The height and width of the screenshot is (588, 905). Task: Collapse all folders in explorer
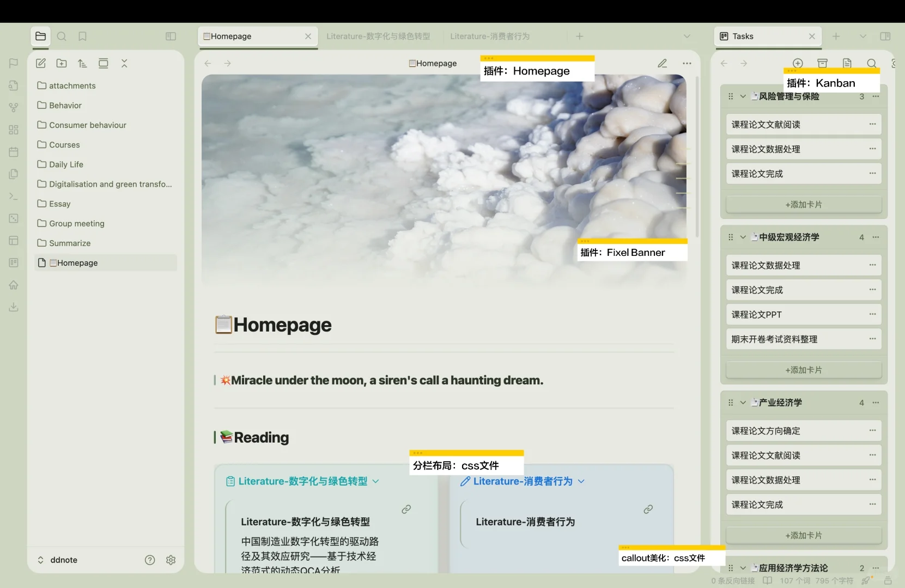[x=124, y=63]
